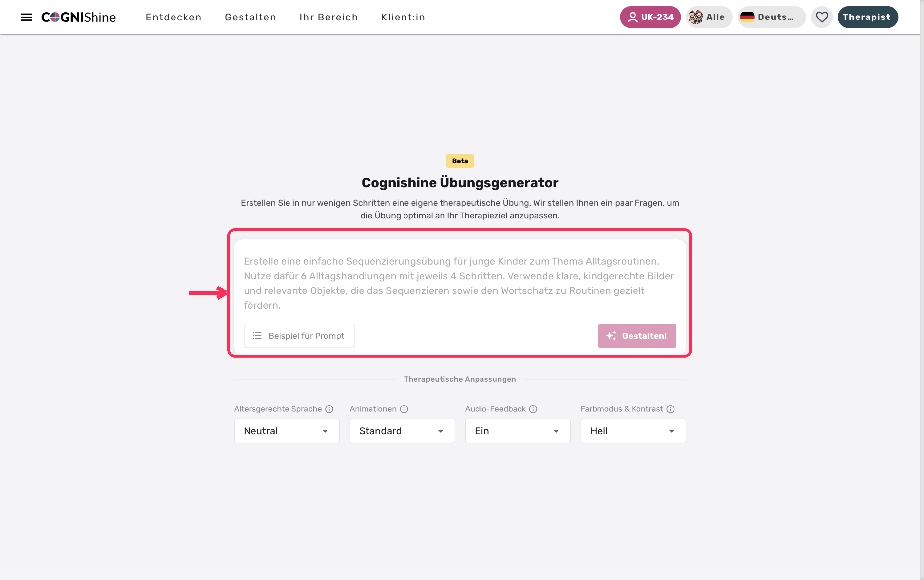Viewport: 924px width, 580px height.
Task: Go to the Gestalten navigation item
Action: point(250,17)
